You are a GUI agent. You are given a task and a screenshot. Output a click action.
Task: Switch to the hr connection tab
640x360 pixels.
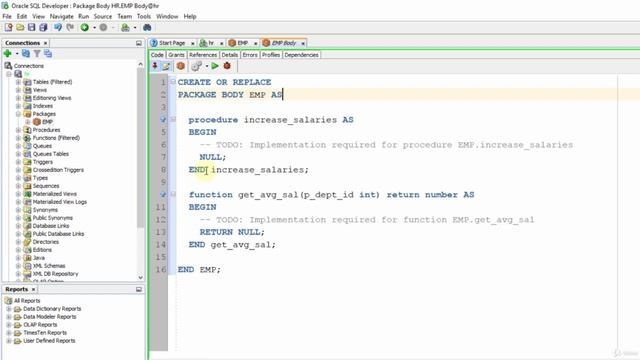[x=211, y=43]
